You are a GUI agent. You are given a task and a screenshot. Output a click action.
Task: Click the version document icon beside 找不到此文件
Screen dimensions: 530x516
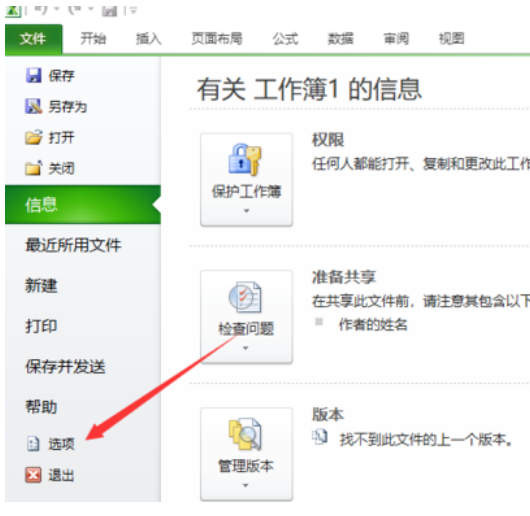tap(320, 437)
